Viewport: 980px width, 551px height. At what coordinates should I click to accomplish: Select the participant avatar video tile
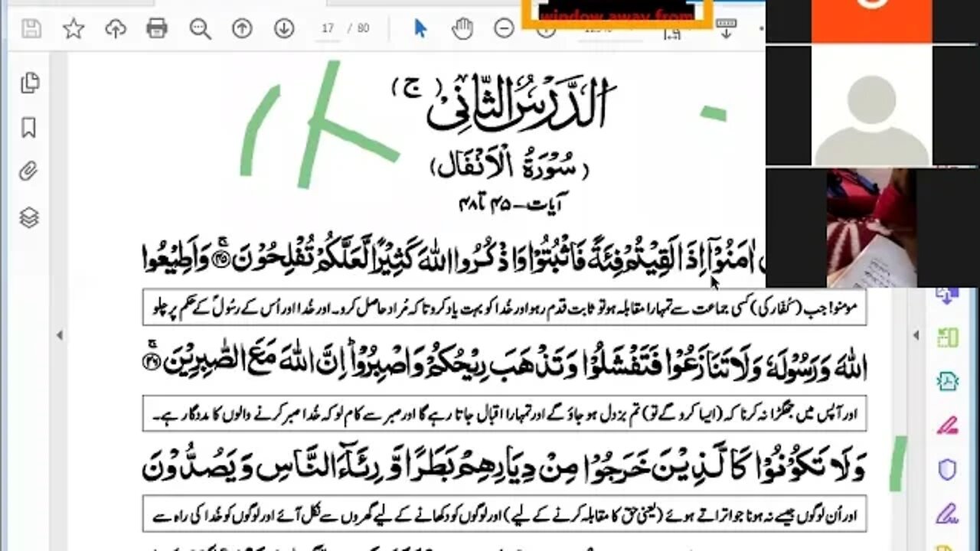pyautogui.click(x=871, y=106)
